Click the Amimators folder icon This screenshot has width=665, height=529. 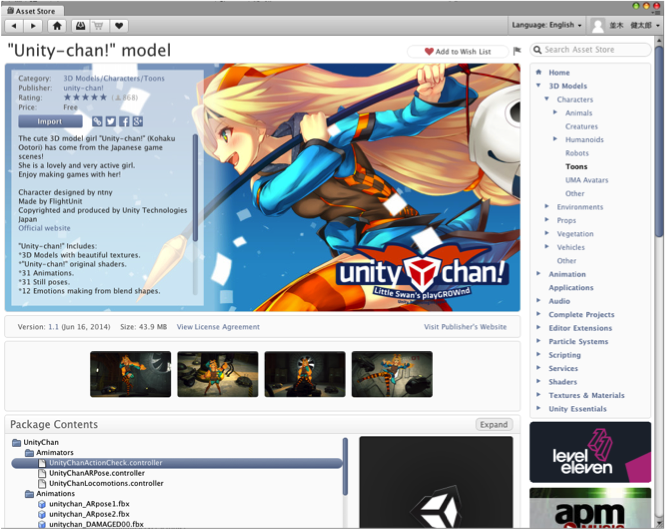coord(29,453)
